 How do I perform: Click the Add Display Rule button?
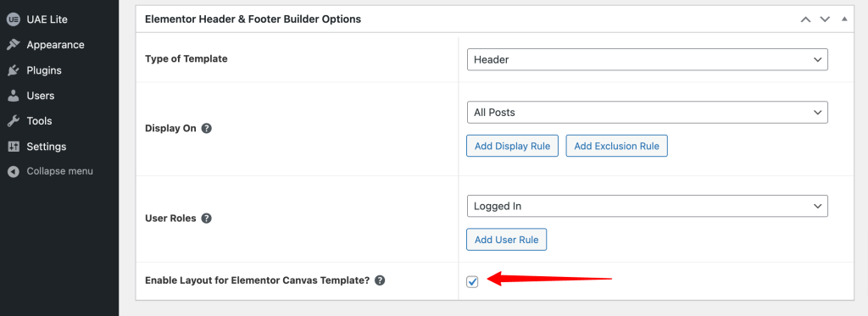click(x=512, y=146)
